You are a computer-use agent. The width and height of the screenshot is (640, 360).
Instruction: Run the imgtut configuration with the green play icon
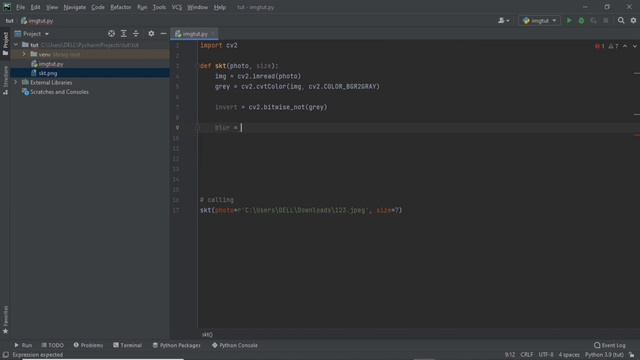569,20
